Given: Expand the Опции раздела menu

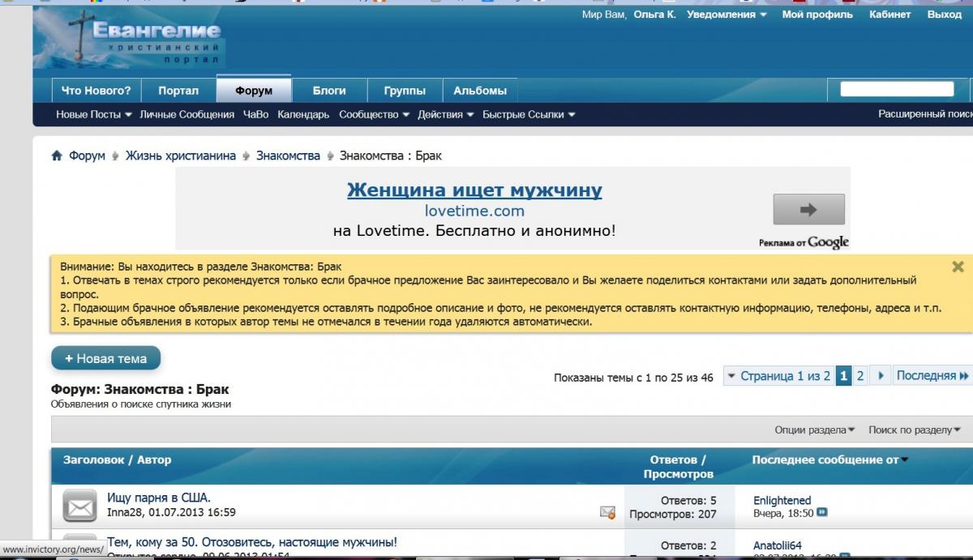Looking at the screenshot, I should [x=814, y=430].
